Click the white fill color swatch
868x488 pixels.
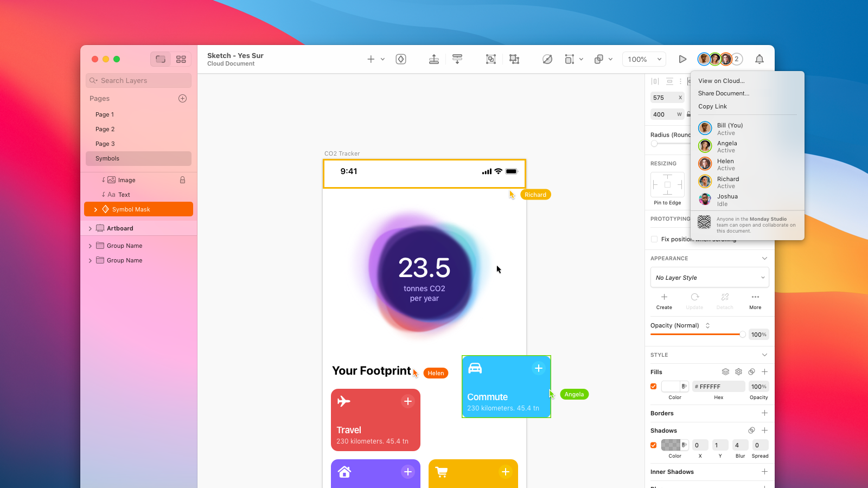pos(671,387)
